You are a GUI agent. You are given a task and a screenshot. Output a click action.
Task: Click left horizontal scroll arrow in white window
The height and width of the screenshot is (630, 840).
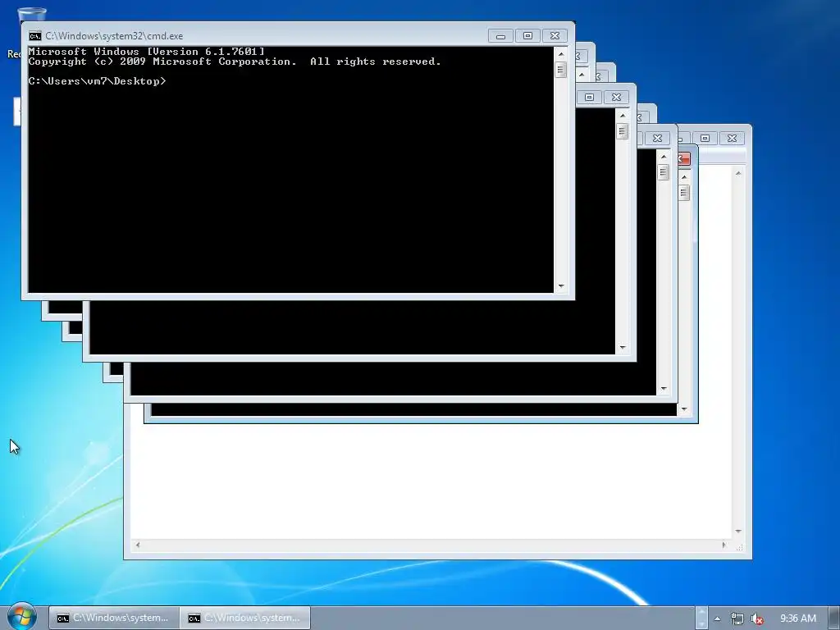coord(138,546)
